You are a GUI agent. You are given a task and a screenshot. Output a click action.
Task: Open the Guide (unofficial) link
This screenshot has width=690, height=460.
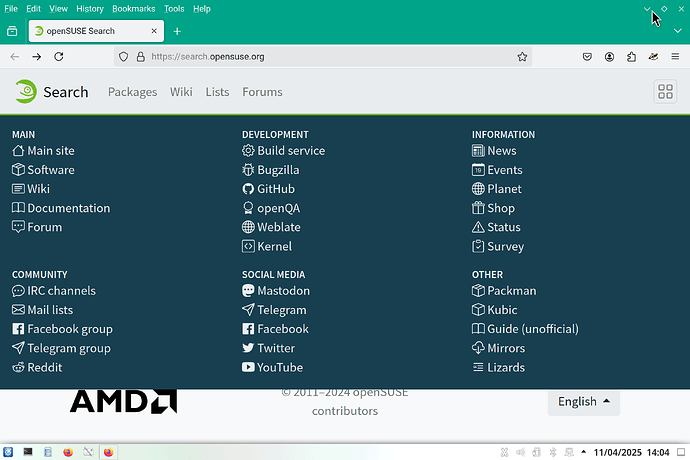tap(525, 329)
